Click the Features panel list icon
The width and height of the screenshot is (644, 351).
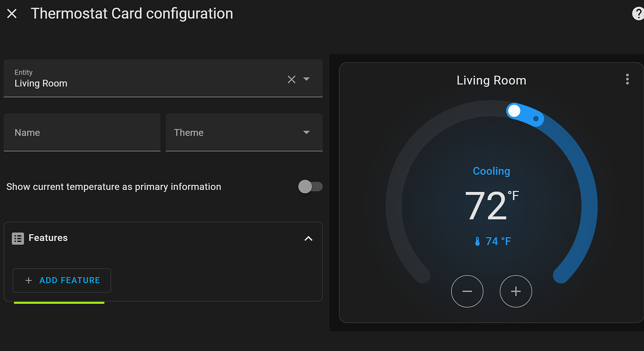(x=18, y=238)
